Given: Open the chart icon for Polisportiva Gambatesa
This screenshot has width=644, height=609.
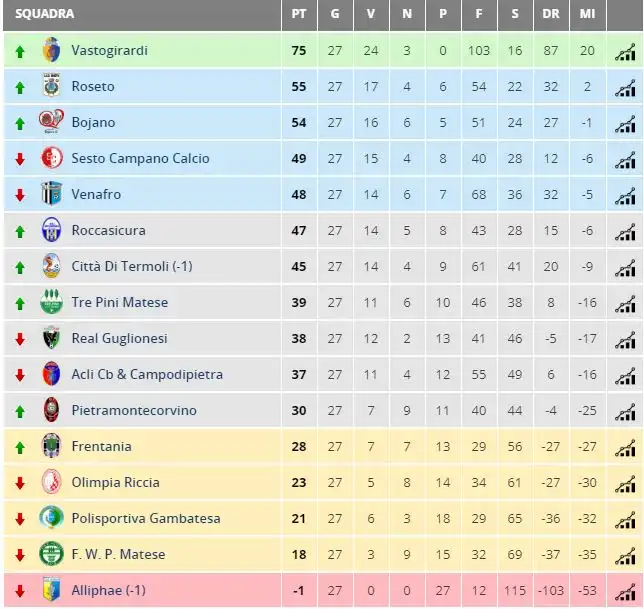Looking at the screenshot, I should tap(625, 520).
